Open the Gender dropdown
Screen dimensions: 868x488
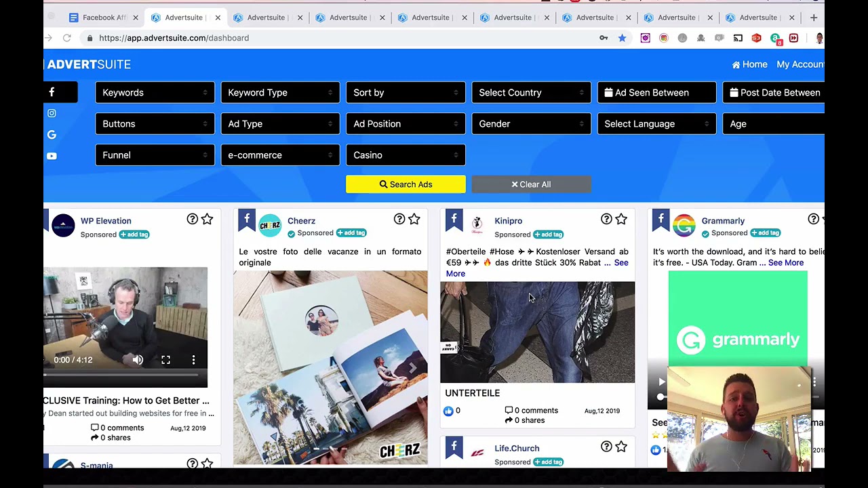point(531,124)
